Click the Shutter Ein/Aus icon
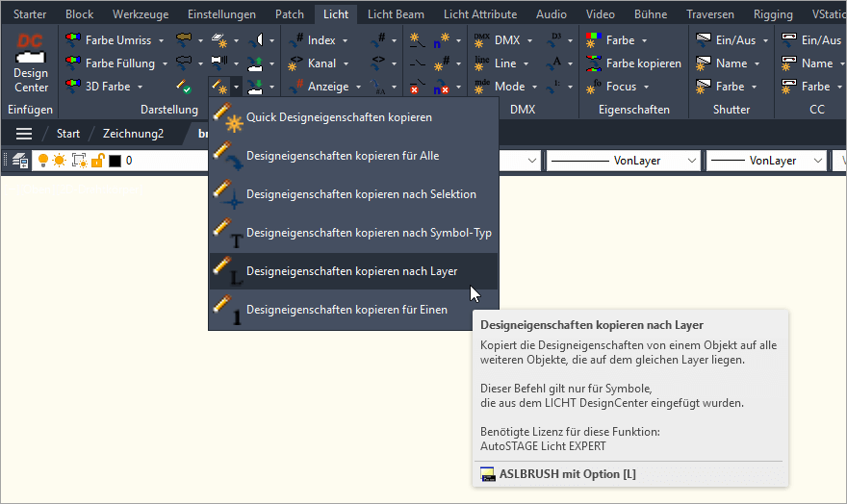Image resolution: width=847 pixels, height=504 pixels. (704, 40)
